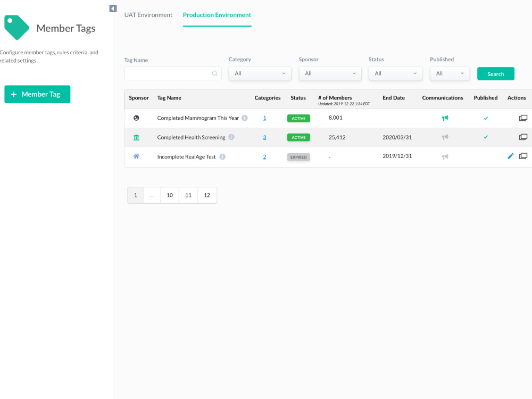Click the pagination ellipsis button
Image resolution: width=532 pixels, height=399 pixels.
152,195
